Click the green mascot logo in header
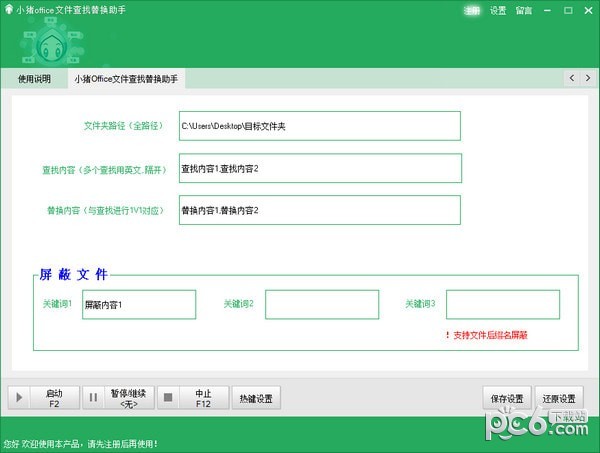This screenshot has width=600, height=453. 51,42
